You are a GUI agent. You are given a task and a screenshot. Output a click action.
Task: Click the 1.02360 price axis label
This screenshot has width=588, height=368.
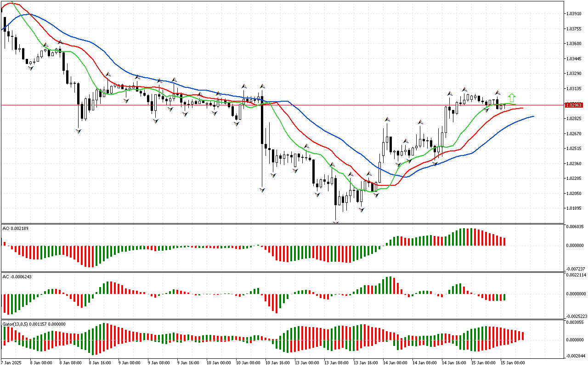575,163
